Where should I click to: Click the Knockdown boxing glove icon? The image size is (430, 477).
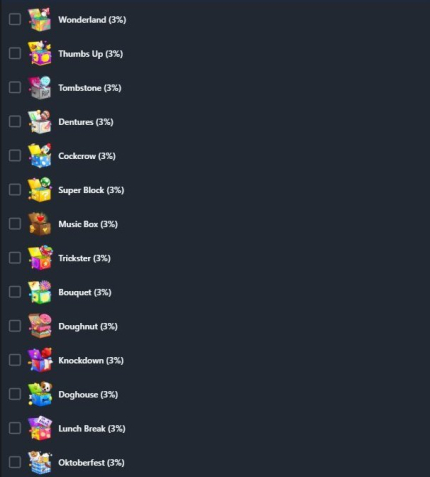click(40, 360)
